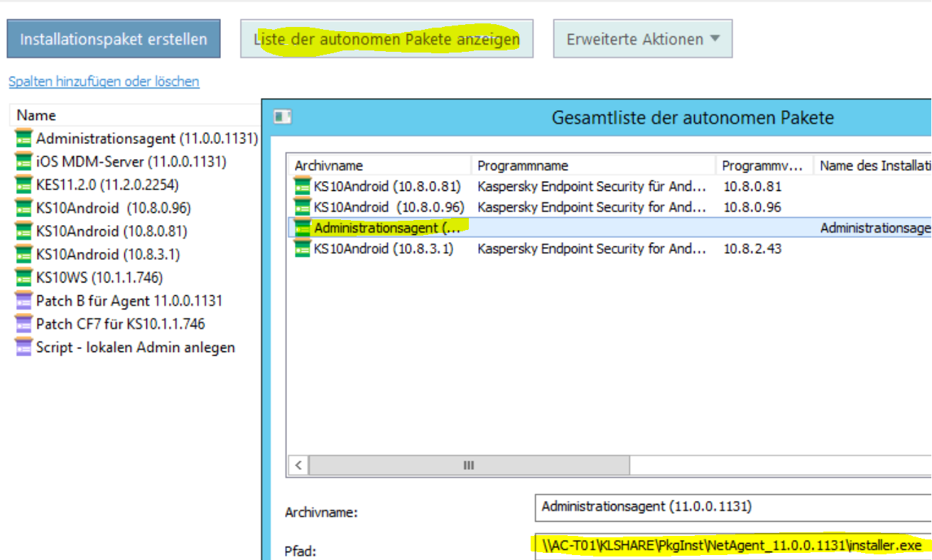Select KS10Android (10.8.0.81) archive in dialog

click(x=388, y=187)
